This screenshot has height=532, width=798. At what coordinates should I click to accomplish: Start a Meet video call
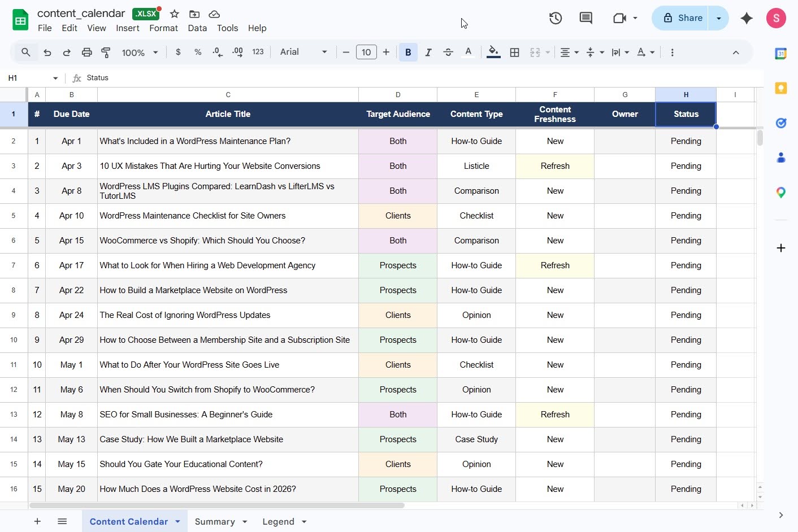click(620, 18)
